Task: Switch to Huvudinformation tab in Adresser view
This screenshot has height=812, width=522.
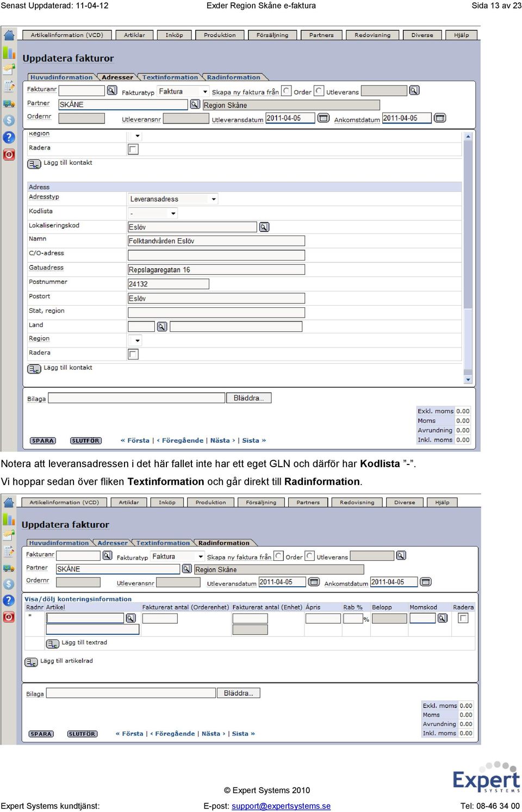Action: 61,77
